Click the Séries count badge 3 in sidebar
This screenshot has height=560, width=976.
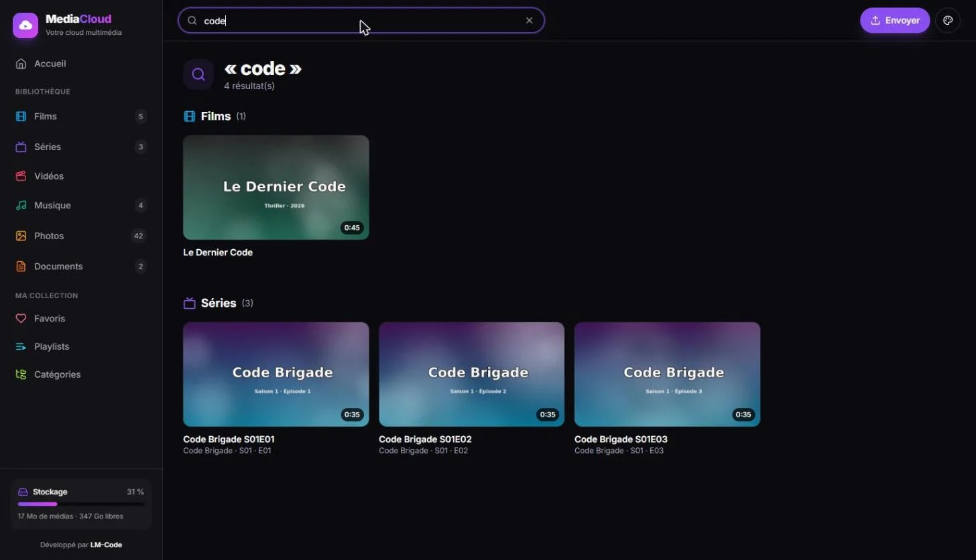[x=141, y=147]
